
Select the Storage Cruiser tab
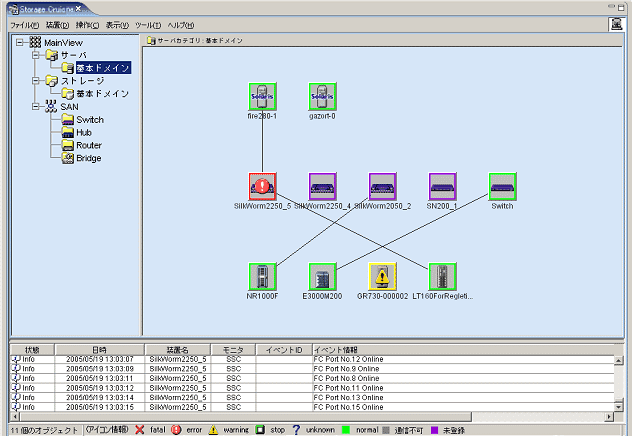point(47,9)
